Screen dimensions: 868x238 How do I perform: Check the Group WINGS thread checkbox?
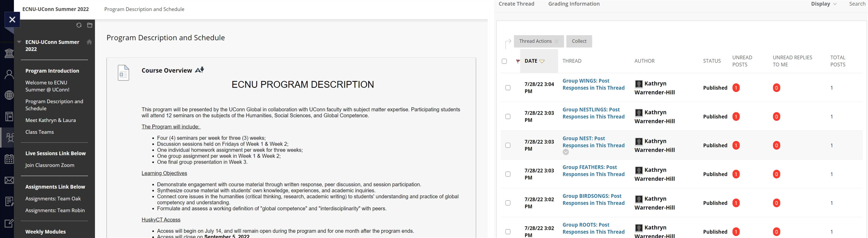(x=508, y=88)
